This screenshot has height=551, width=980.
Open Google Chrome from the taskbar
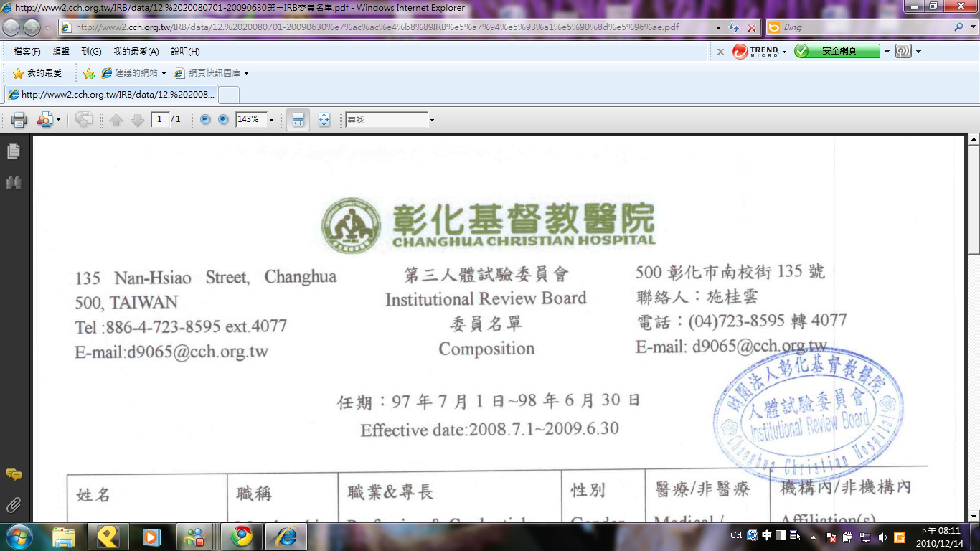tap(242, 537)
